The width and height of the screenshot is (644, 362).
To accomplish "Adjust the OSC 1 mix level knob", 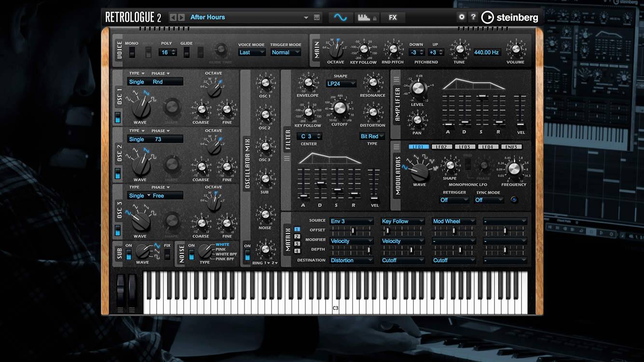I will [265, 83].
